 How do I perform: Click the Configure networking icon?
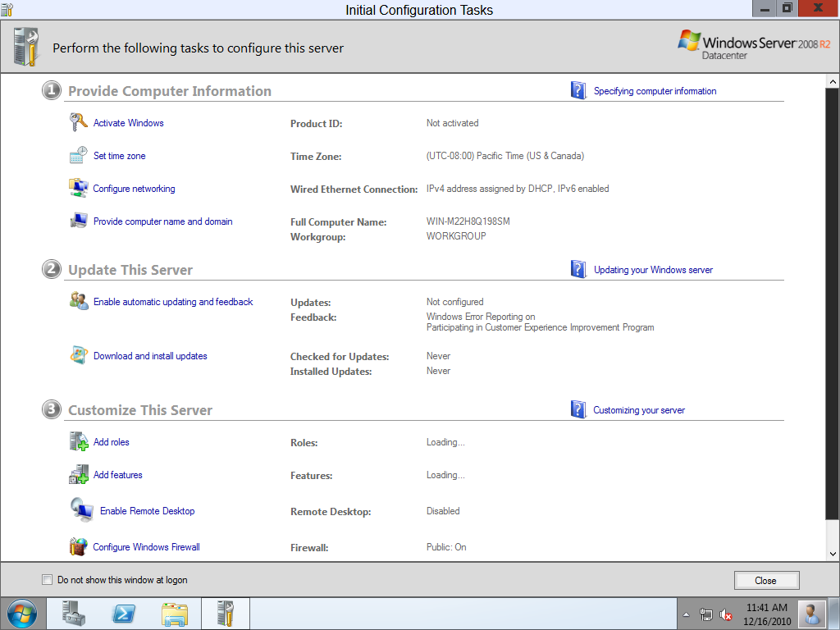[x=78, y=189]
